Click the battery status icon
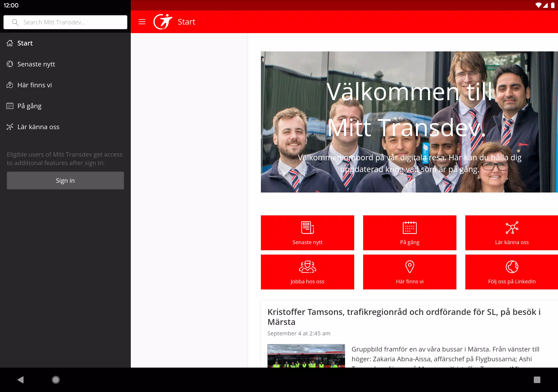 552,5
